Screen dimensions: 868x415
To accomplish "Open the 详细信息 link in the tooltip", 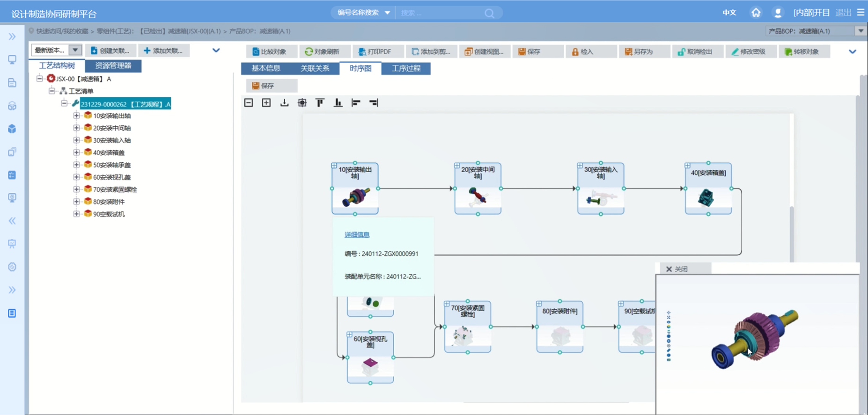I will coord(357,234).
